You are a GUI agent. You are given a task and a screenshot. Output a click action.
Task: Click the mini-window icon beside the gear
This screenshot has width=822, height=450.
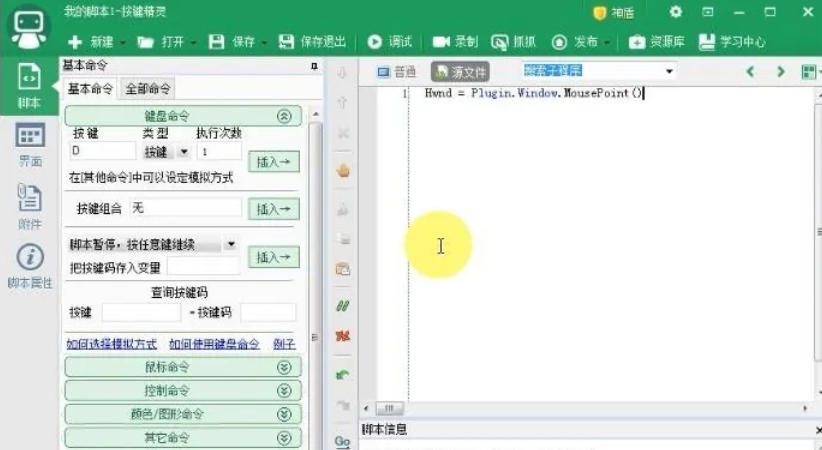pos(708,12)
